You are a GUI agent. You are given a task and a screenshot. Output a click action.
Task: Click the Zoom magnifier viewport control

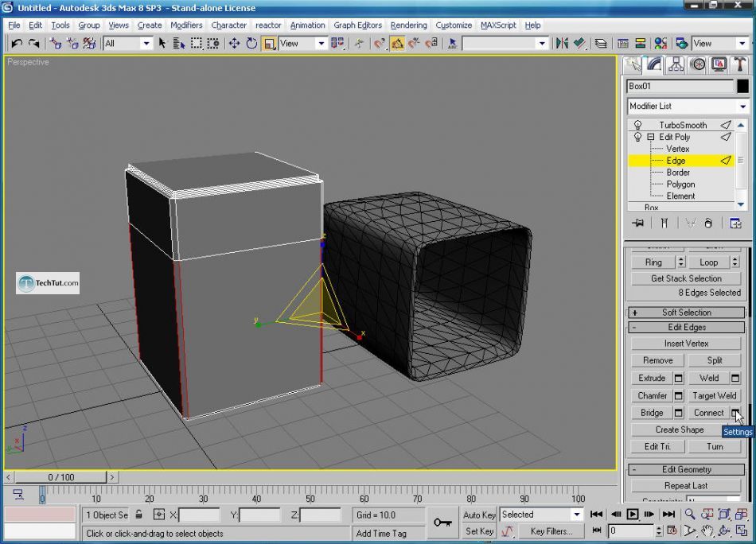pyautogui.click(x=690, y=514)
